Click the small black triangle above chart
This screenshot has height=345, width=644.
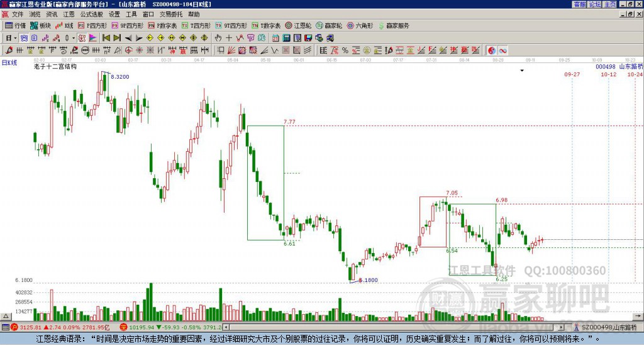point(522,71)
